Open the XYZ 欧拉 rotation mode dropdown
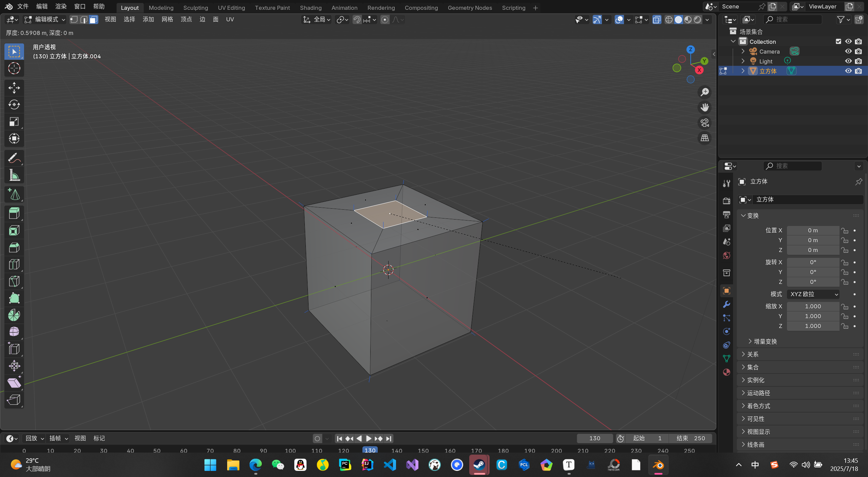The height and width of the screenshot is (477, 868). point(813,294)
